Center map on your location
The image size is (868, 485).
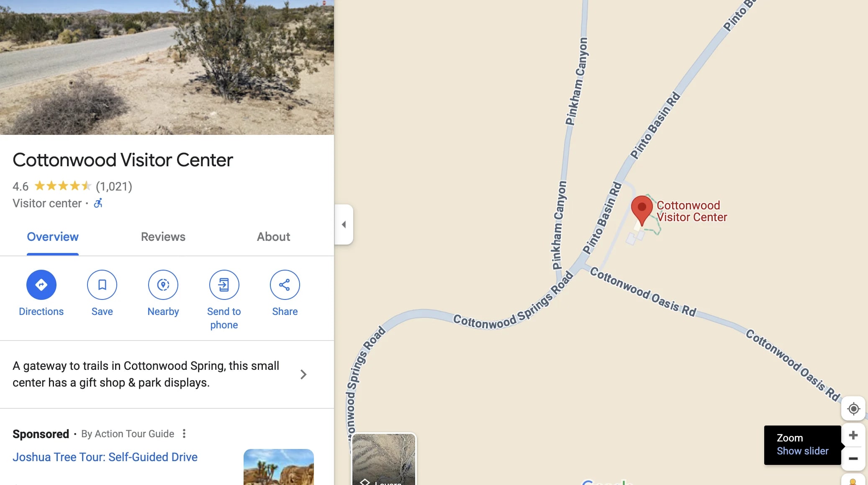click(853, 408)
